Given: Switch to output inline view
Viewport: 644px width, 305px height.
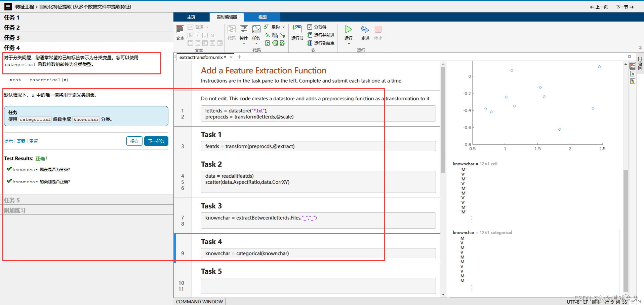Looking at the screenshot, I should click(633, 74).
